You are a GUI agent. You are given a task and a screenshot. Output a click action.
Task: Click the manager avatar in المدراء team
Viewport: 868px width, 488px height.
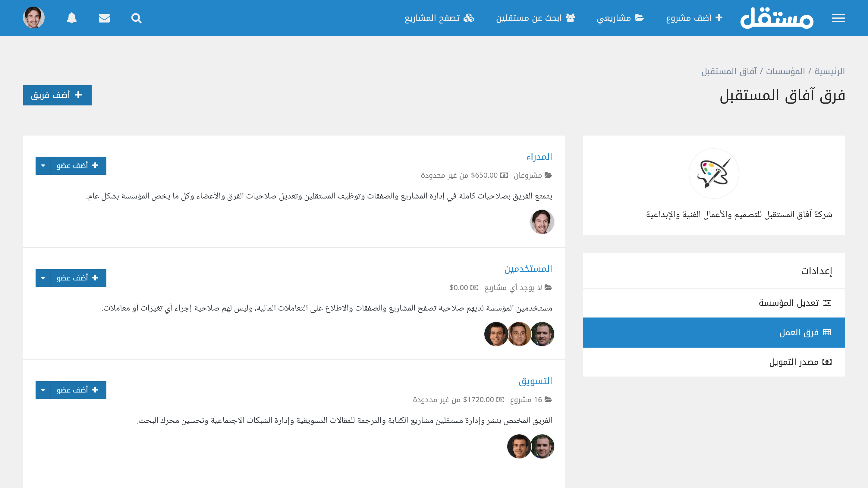(542, 222)
